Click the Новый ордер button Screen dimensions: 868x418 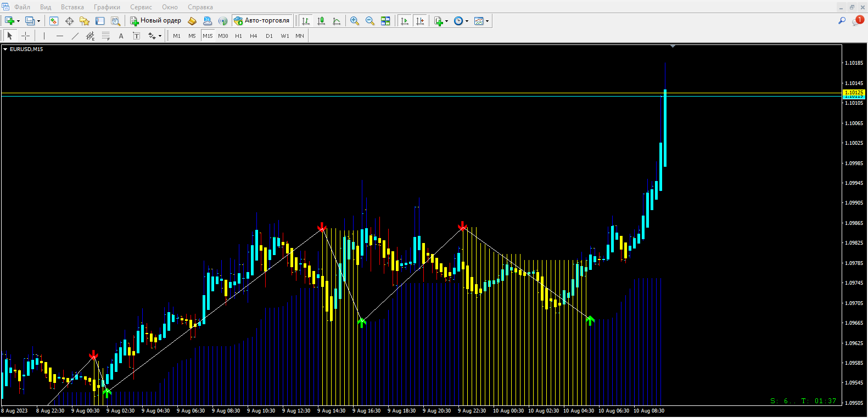155,21
